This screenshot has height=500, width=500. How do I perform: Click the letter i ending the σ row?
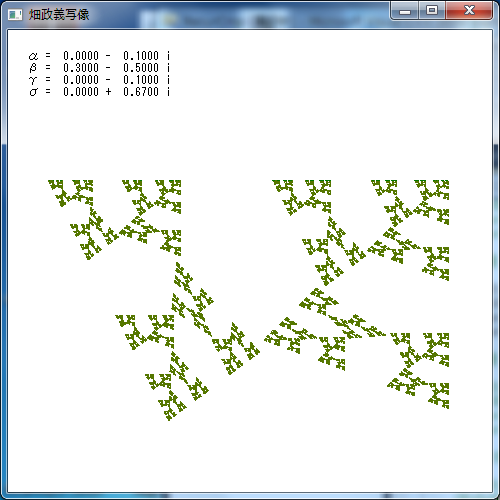[169, 92]
